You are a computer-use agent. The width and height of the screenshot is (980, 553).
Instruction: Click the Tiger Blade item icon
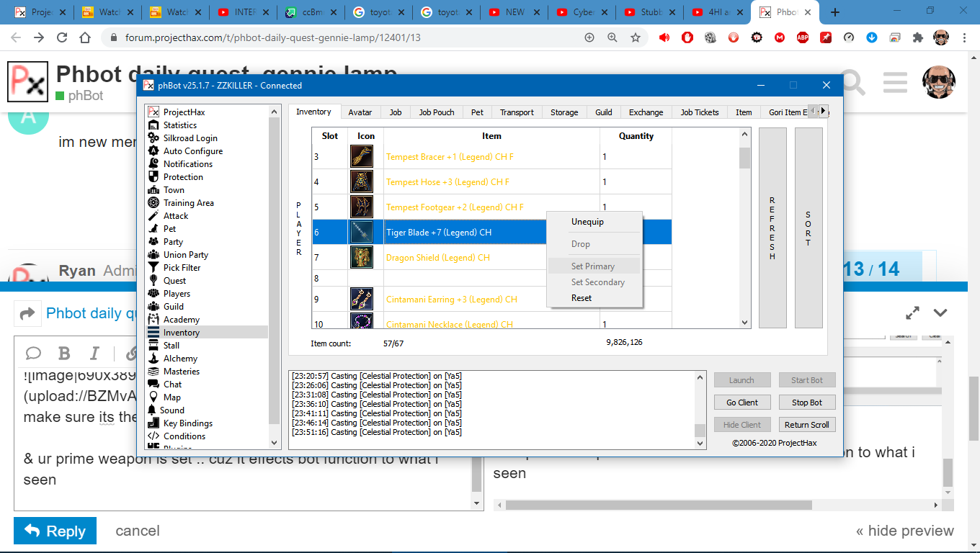(362, 233)
